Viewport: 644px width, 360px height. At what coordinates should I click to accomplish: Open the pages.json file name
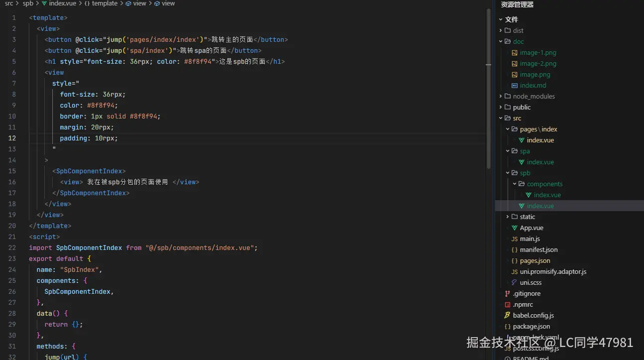[x=535, y=260]
